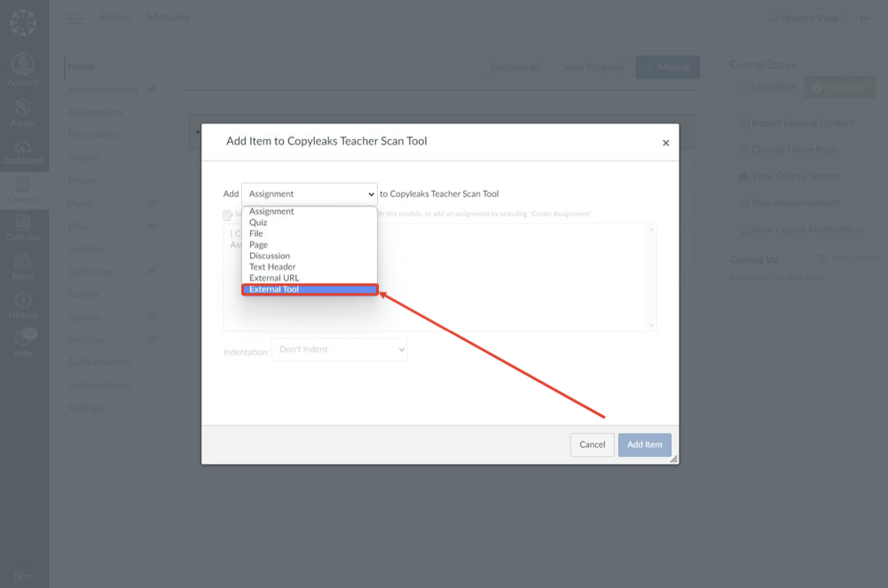
Task: Select External Tool from the dropdown list
Action: (310, 289)
